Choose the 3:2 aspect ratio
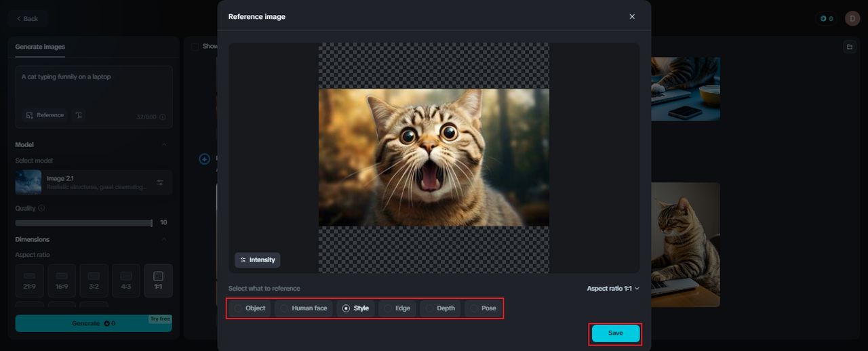 (x=94, y=281)
